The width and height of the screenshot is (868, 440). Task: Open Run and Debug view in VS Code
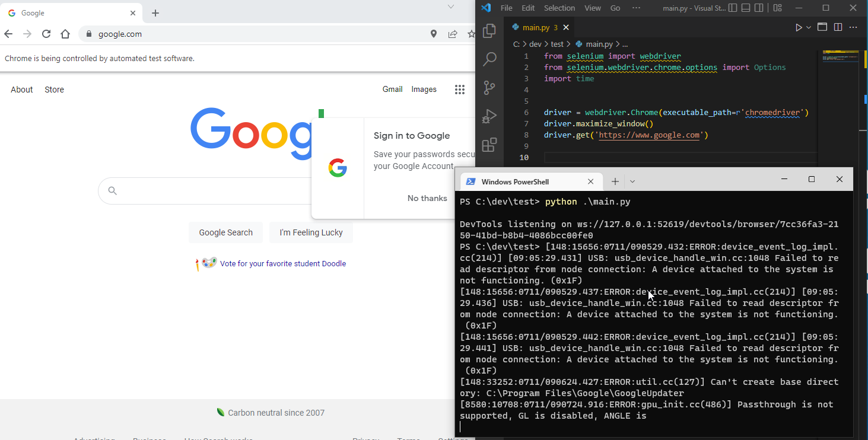click(x=489, y=116)
